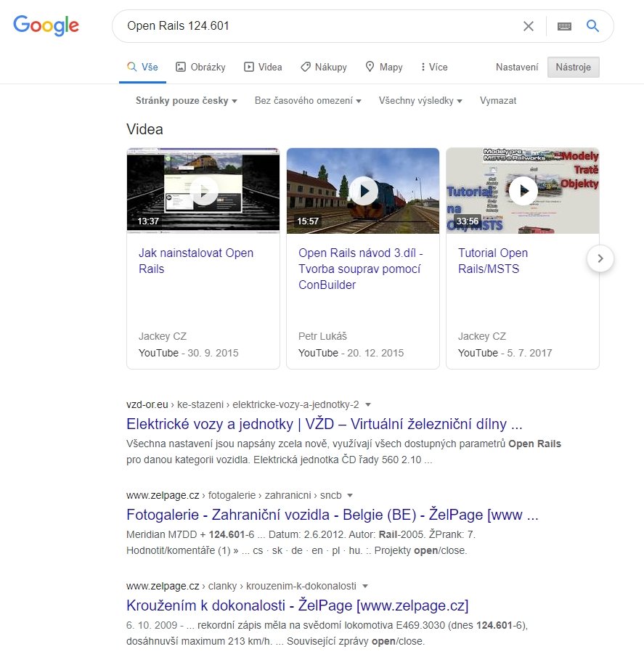Screen dimensions: 644x665
Task: Click the 15:57 duration badge
Action: pyautogui.click(x=308, y=221)
